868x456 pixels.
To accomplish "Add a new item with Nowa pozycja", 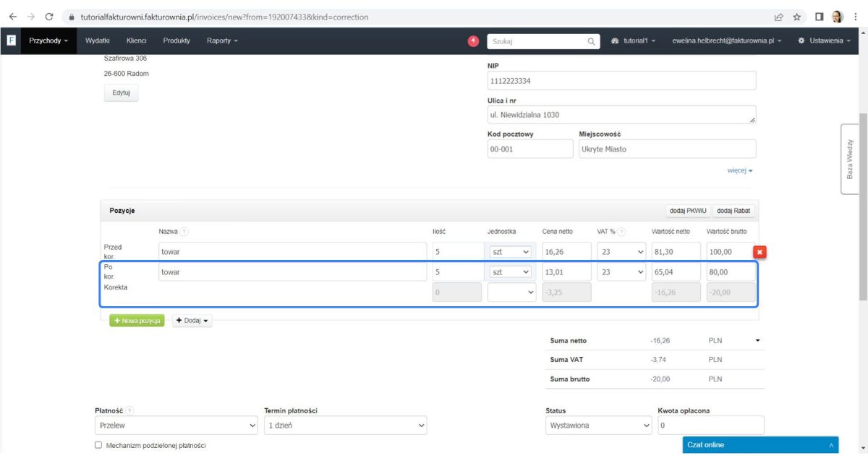I will 137,320.
